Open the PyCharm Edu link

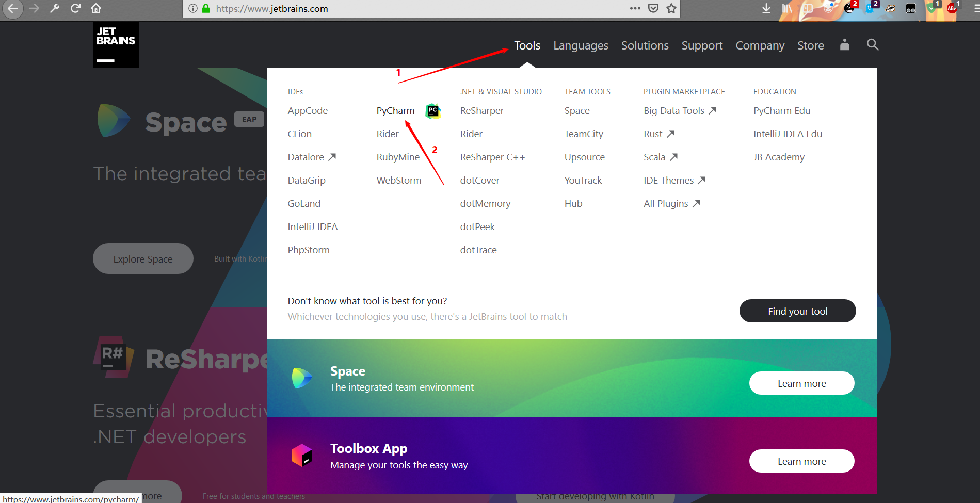point(782,110)
